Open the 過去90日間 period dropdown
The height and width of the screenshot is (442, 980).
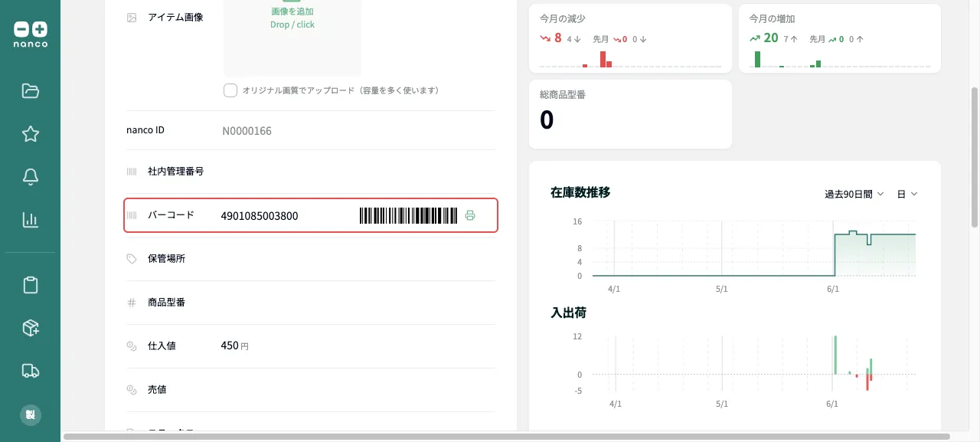click(x=854, y=194)
